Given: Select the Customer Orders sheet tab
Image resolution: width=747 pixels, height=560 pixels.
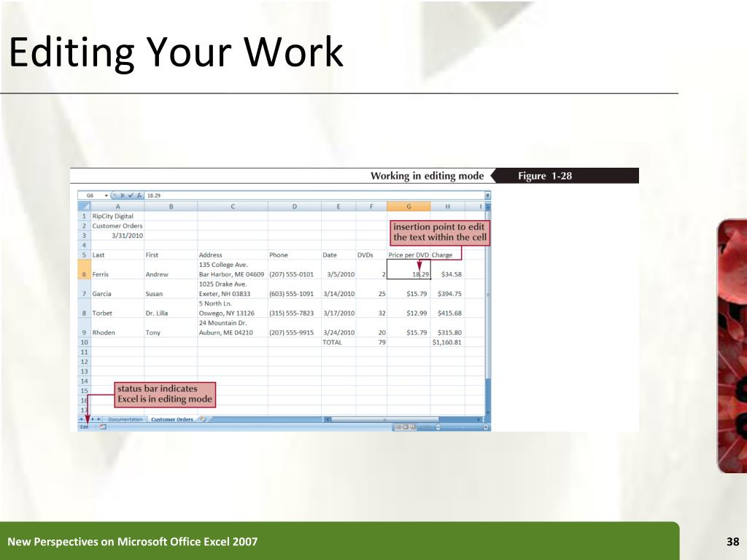Looking at the screenshot, I should [172, 419].
